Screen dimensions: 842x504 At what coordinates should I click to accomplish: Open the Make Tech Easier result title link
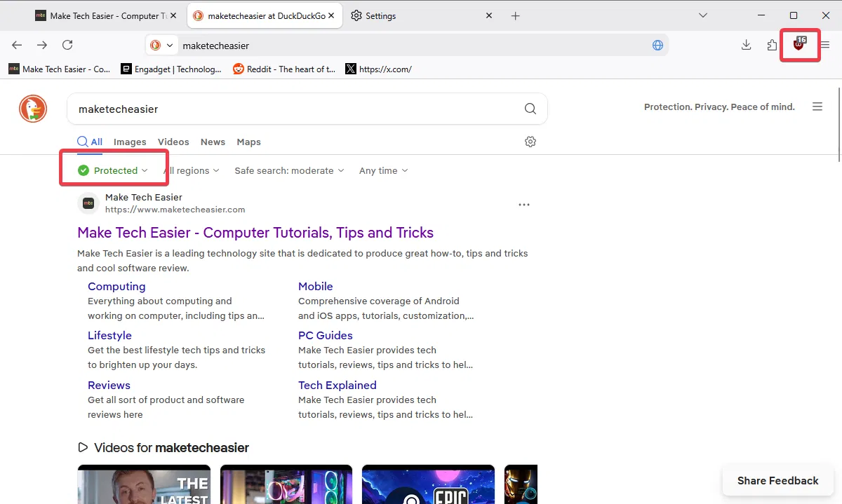pos(255,233)
